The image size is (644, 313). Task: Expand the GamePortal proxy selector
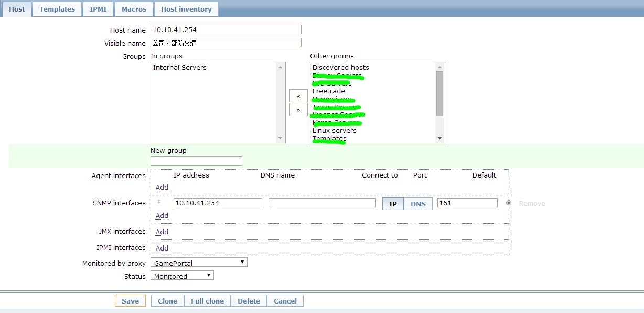pyautogui.click(x=242, y=262)
